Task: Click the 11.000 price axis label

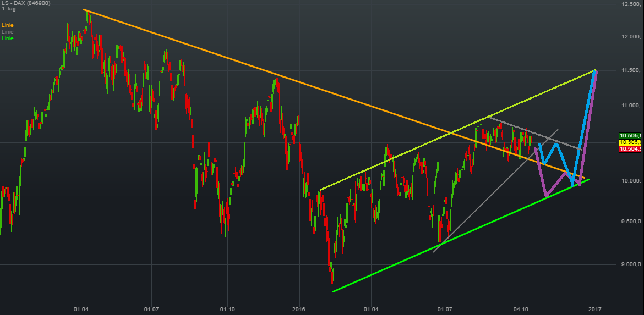Action: tap(631, 106)
